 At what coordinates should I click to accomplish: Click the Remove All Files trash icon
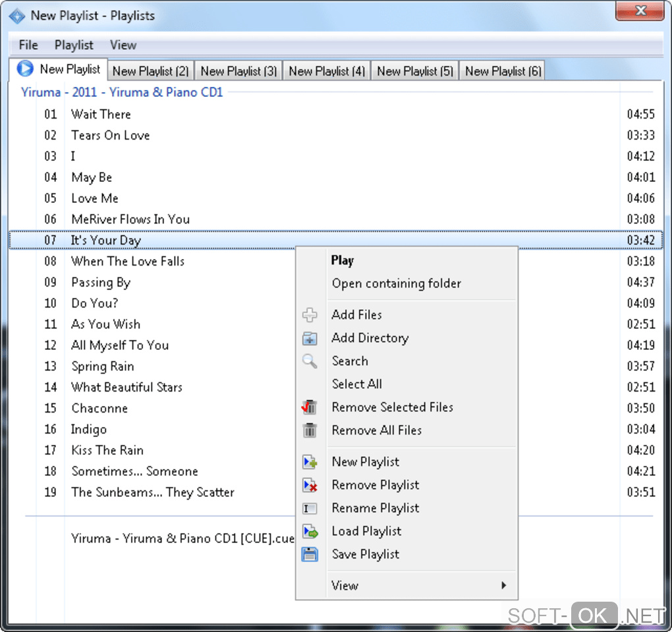pos(310,430)
